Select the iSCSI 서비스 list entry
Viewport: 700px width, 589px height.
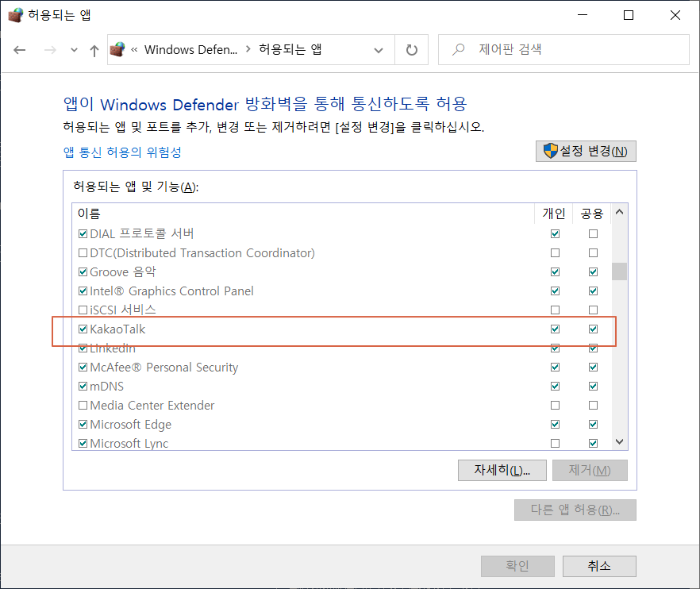tap(123, 310)
